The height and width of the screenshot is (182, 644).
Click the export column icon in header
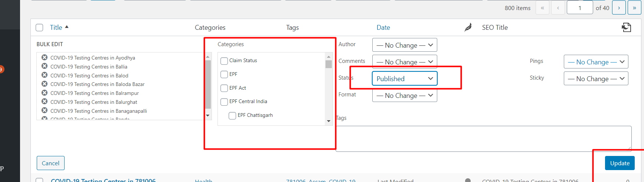(627, 27)
